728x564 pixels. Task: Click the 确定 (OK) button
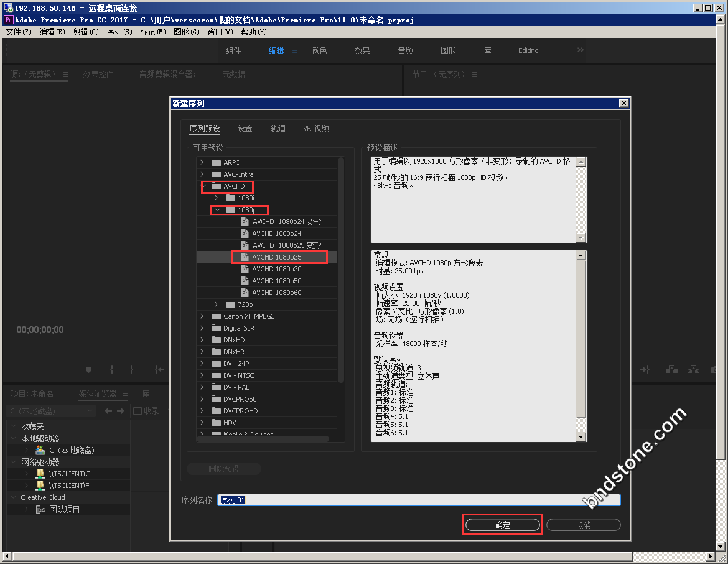click(x=502, y=525)
